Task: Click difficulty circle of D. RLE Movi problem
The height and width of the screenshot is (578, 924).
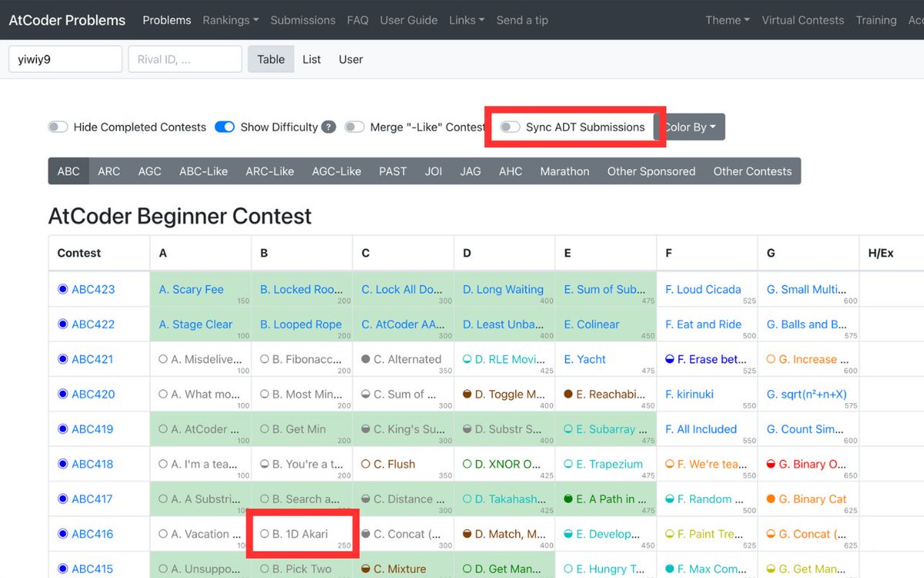Action: [x=467, y=359]
